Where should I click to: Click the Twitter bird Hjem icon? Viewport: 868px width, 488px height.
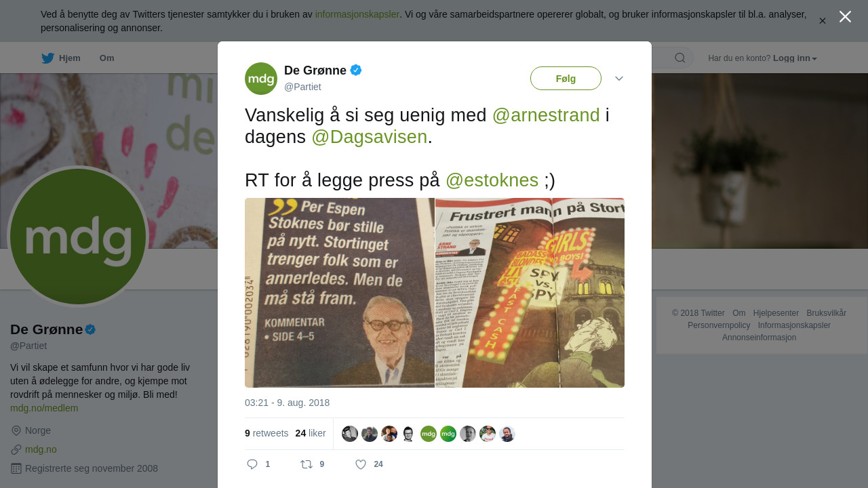(47, 58)
